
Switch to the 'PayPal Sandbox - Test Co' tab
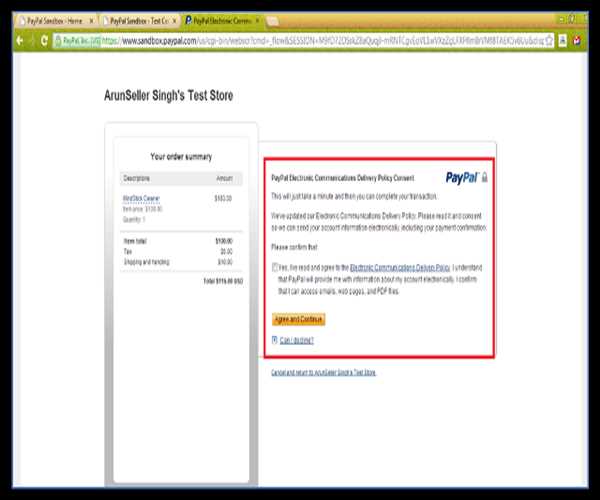141,20
